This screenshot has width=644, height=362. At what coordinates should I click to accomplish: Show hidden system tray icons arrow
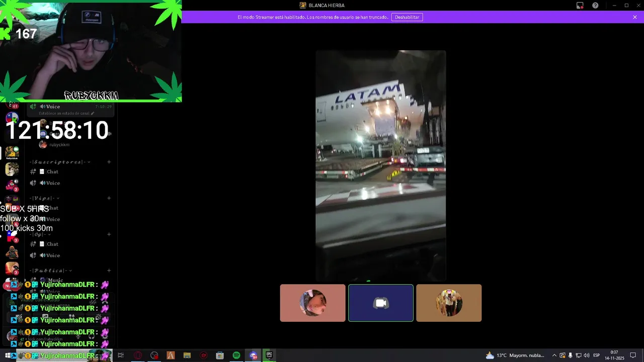[554, 355]
